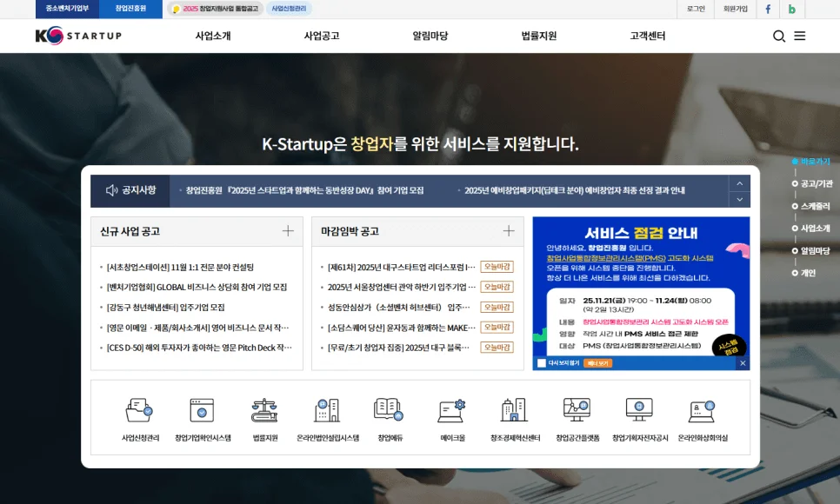The width and height of the screenshot is (840, 504).
Task: Click the K-Startup logo
Action: [79, 36]
